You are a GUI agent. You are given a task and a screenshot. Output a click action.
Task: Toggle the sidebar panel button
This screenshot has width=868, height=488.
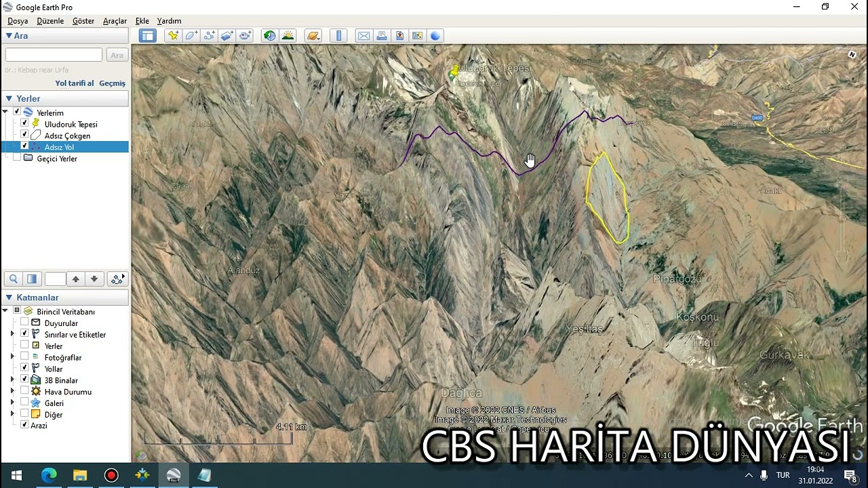148,36
